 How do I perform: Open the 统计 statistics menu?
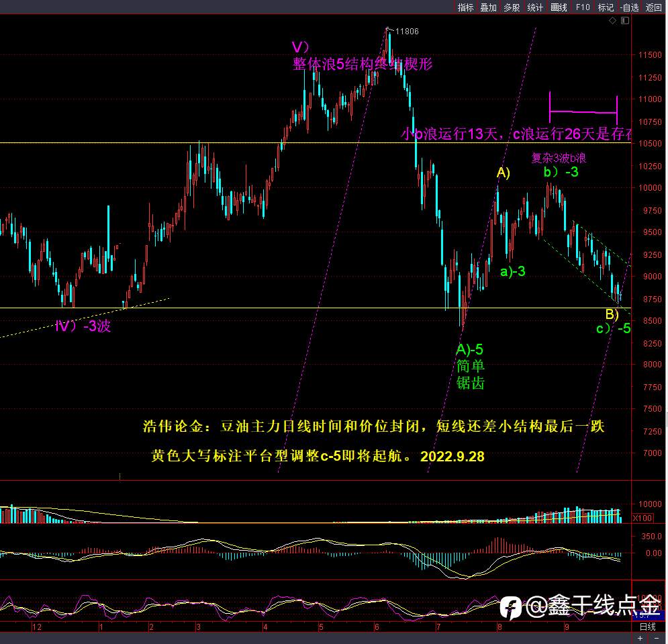point(535,7)
